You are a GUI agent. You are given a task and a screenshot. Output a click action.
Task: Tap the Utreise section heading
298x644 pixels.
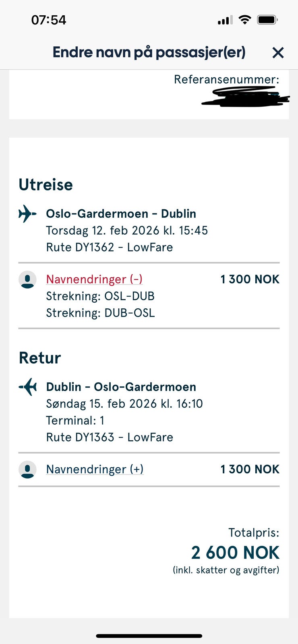(x=46, y=185)
